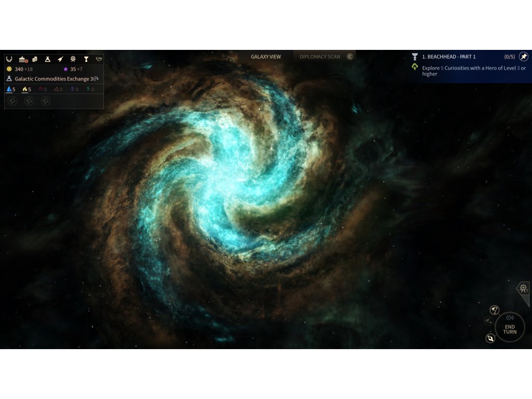
Task: Click the first empty luxury resource slot
Action: 12,101
